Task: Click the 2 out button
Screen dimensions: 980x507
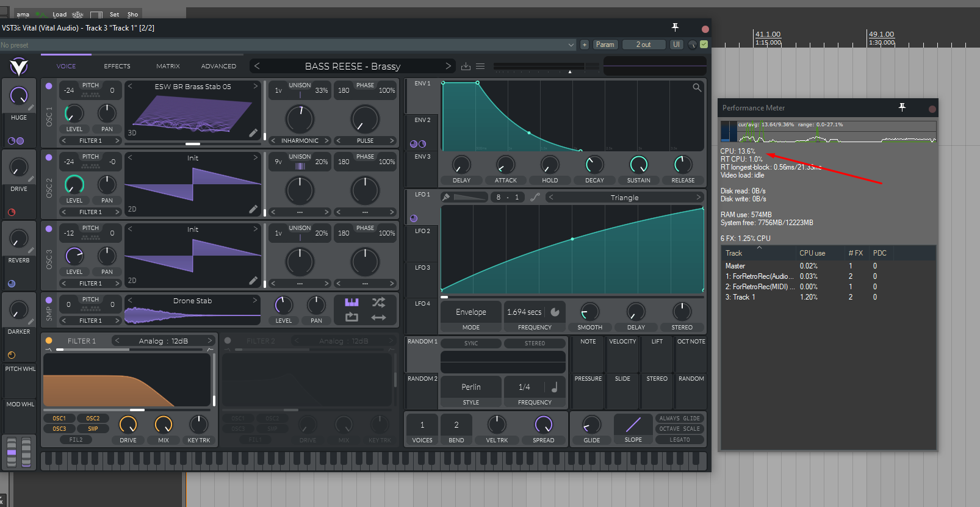Action: pos(643,45)
